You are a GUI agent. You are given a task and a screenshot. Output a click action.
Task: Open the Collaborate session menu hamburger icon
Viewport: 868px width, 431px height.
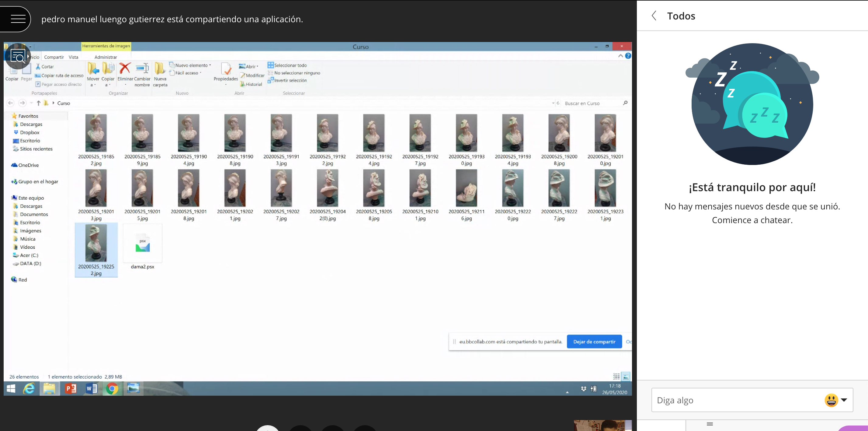point(18,19)
